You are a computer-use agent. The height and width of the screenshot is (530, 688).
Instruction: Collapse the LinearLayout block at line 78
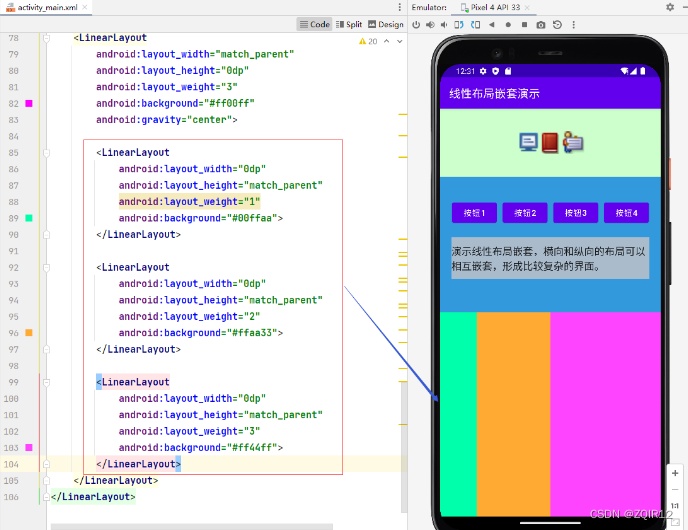tap(46, 38)
